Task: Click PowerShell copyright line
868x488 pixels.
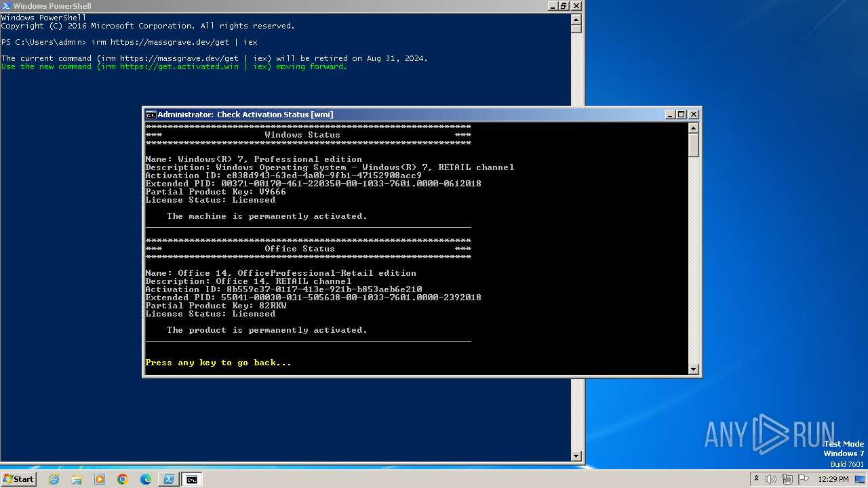Action: point(148,26)
